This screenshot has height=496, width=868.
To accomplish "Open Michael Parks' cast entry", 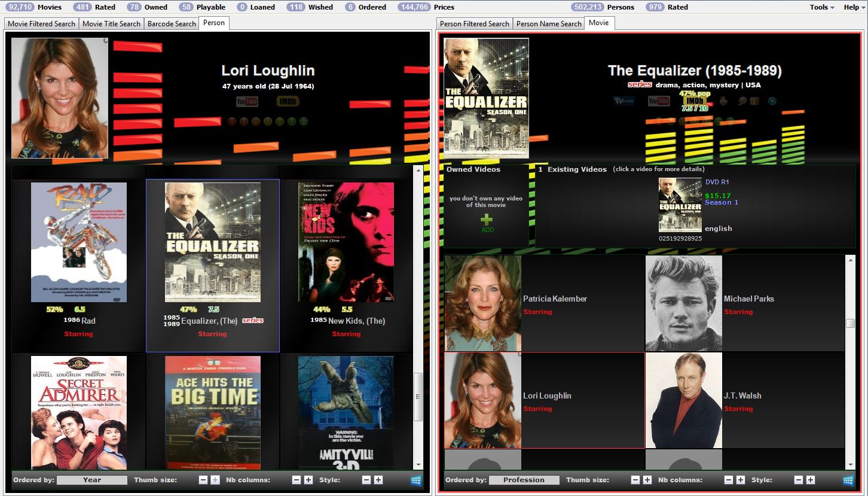I will (x=745, y=303).
